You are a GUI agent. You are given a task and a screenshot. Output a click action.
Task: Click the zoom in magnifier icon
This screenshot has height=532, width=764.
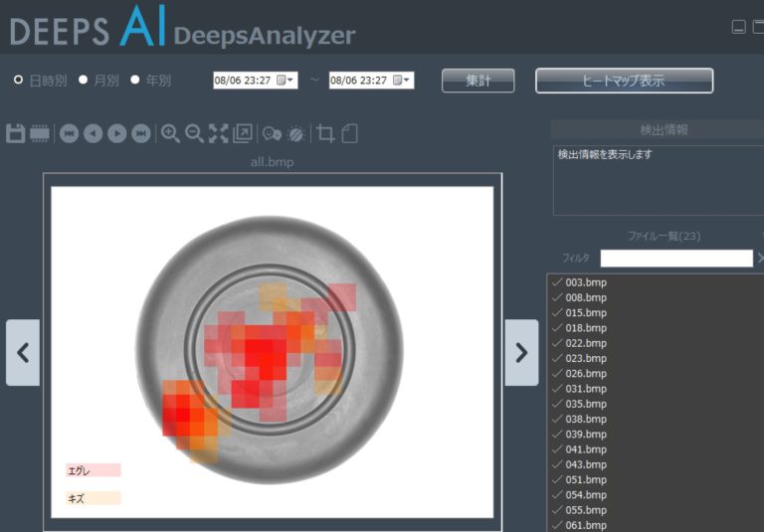pyautogui.click(x=170, y=133)
